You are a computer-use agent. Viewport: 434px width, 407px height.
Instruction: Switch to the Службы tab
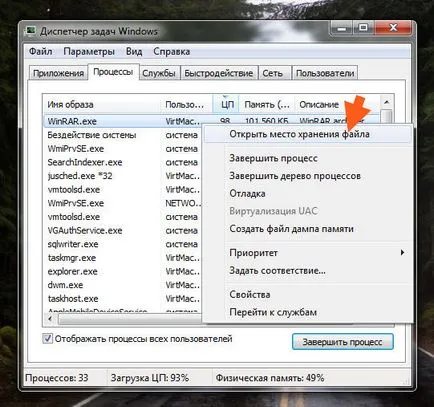tap(159, 73)
